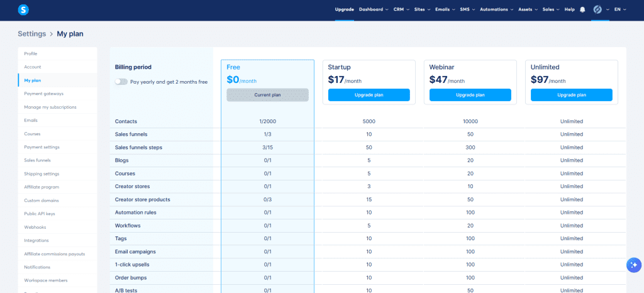Expand the Dashboard dropdown
Screen dimensions: 644x293
coord(374,9)
